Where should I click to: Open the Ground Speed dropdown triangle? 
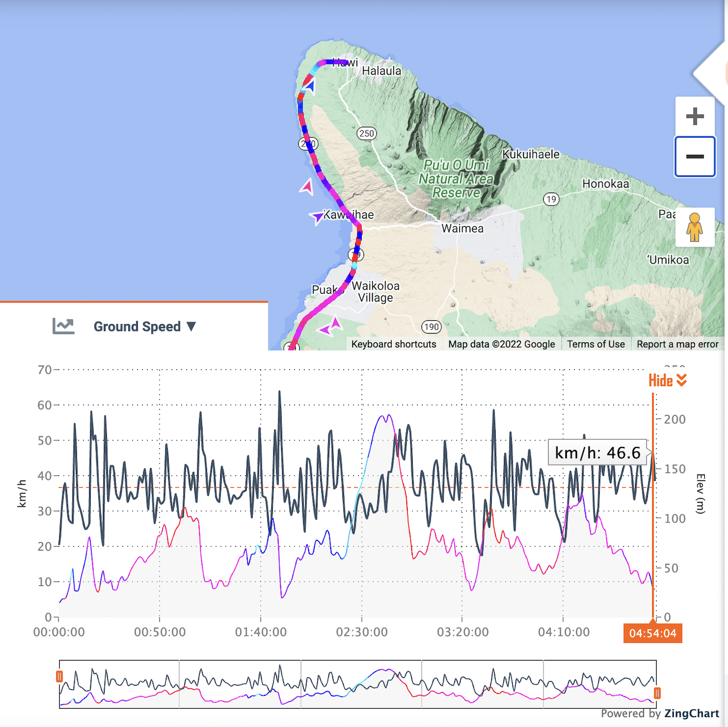(x=191, y=326)
